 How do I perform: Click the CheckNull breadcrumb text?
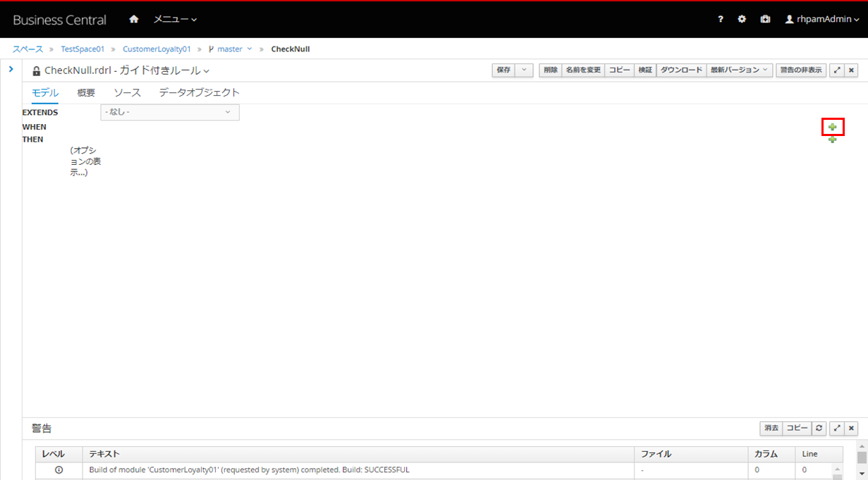coord(291,49)
